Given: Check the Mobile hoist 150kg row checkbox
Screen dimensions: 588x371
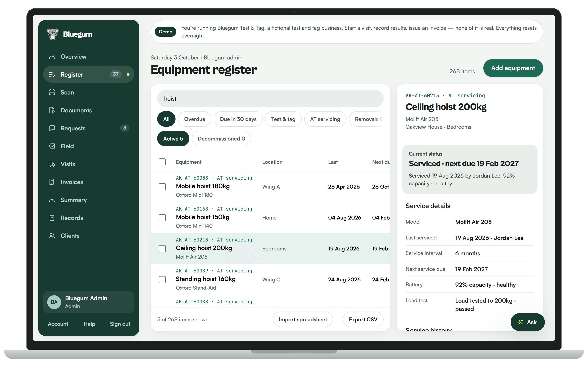Looking at the screenshot, I should click(x=162, y=218).
